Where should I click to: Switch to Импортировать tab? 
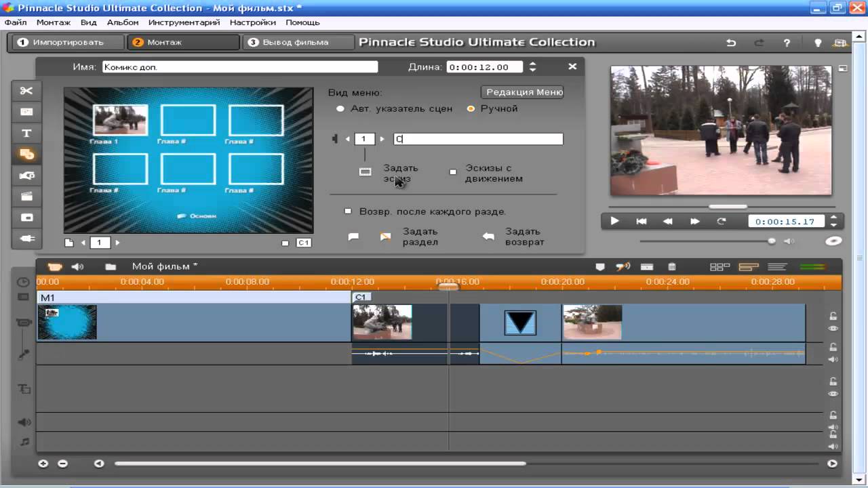[x=68, y=42]
